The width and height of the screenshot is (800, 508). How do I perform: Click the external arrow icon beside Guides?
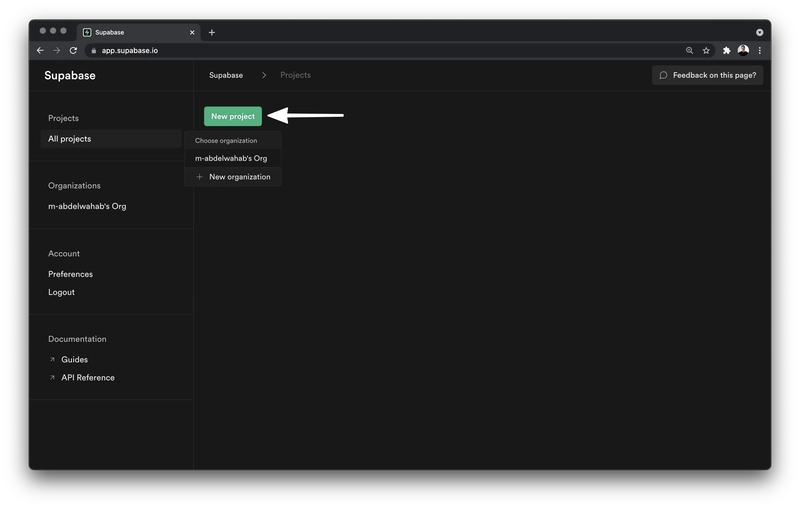tap(52, 360)
